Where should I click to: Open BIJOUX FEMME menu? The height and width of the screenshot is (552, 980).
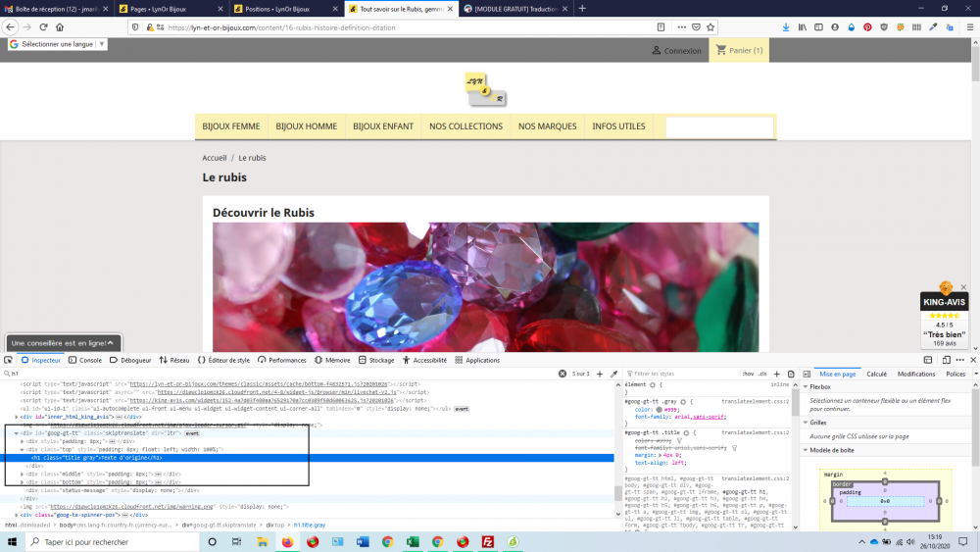[231, 126]
